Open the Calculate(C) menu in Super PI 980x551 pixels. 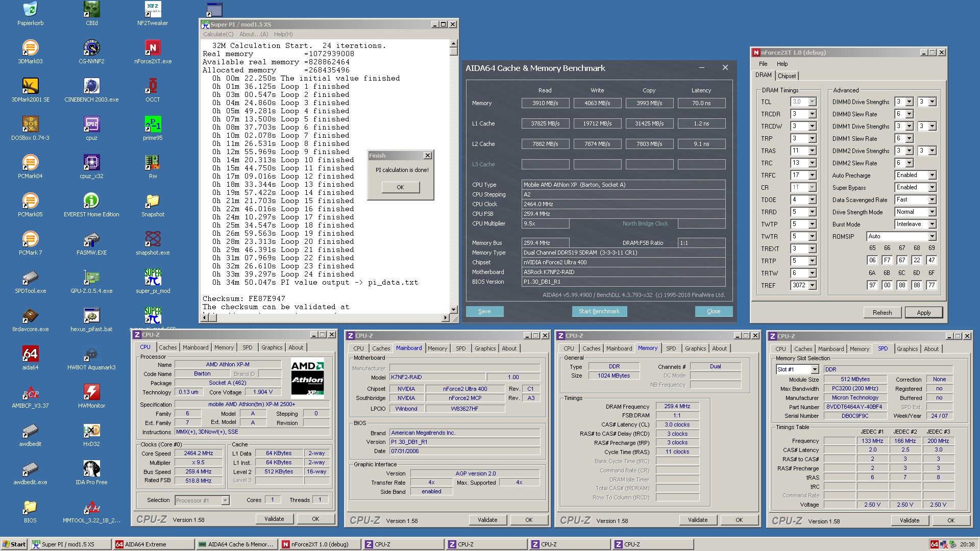tap(218, 34)
